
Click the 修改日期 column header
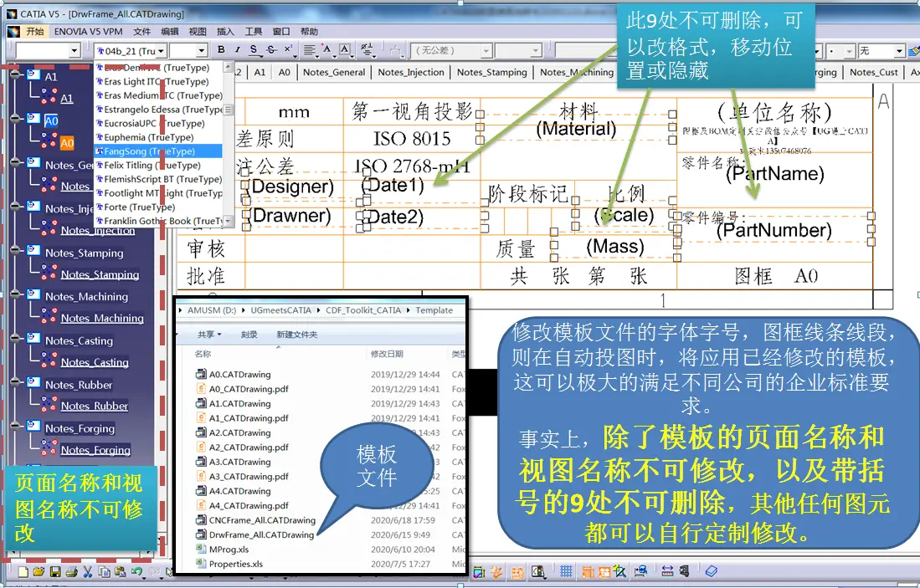[x=387, y=354]
